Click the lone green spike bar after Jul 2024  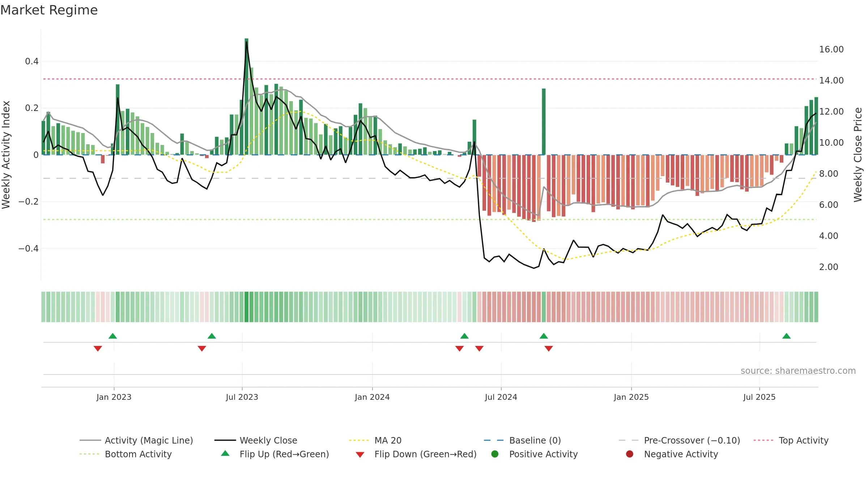coord(544,122)
